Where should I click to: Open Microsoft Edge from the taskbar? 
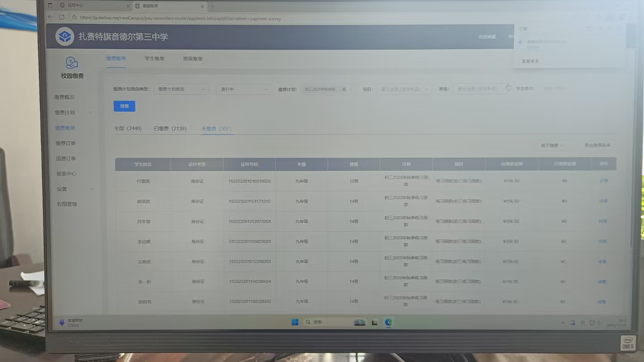pos(388,322)
